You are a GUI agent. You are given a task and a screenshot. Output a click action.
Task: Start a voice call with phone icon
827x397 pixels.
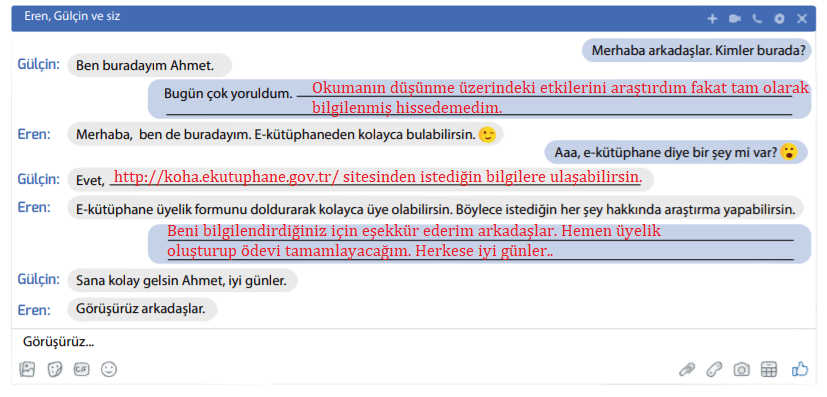coord(757,18)
